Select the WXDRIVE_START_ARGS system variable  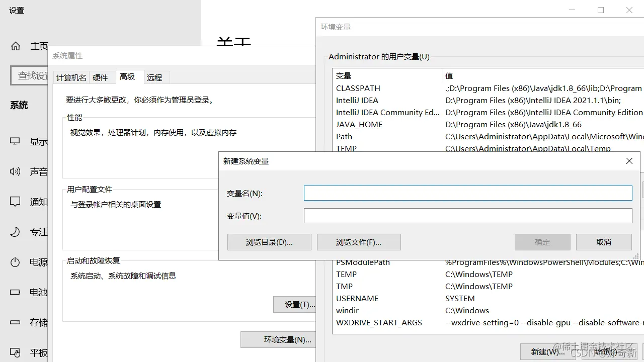pos(489,322)
